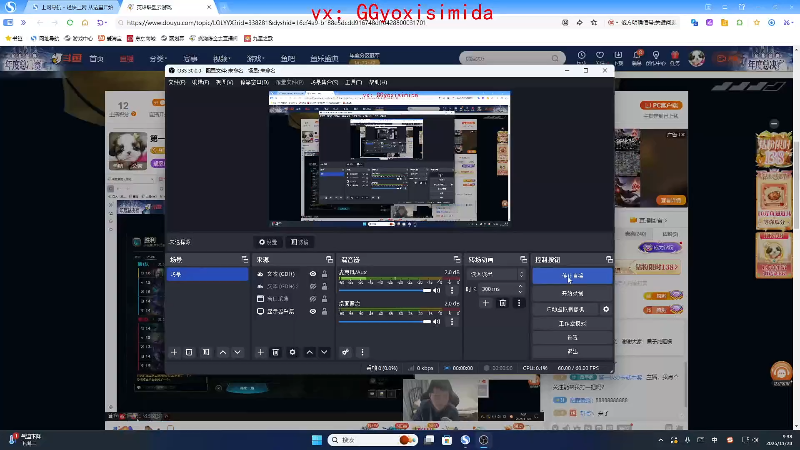Open the Sources panel dock options icon
The height and width of the screenshot is (450, 800).
pyautogui.click(x=329, y=260)
